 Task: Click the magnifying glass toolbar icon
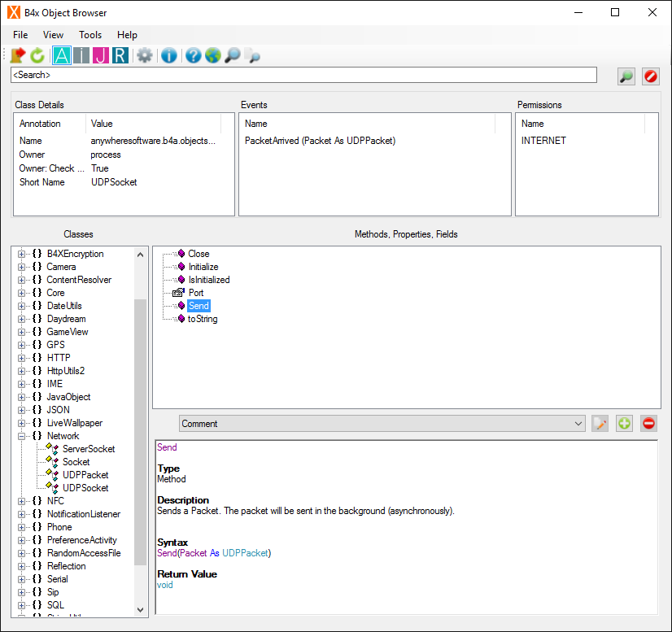tap(233, 55)
